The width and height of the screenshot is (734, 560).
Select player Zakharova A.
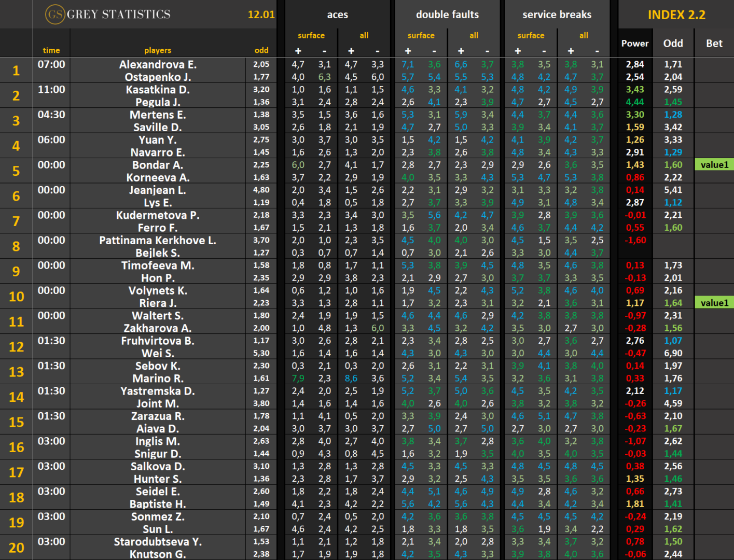point(158,328)
